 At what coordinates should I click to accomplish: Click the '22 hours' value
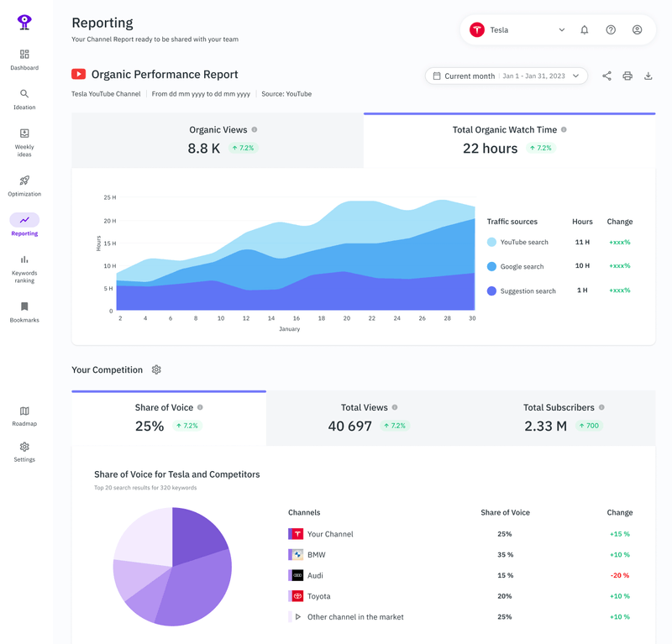tap(490, 149)
